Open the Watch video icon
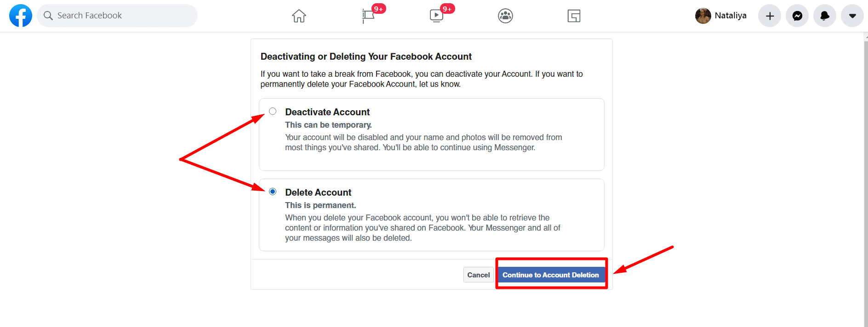Viewport: 868px width, 327px height. click(x=437, y=16)
